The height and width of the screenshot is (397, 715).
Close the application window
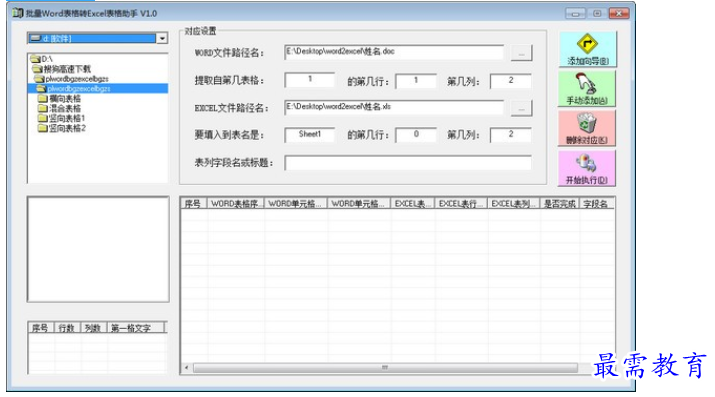[x=619, y=14]
